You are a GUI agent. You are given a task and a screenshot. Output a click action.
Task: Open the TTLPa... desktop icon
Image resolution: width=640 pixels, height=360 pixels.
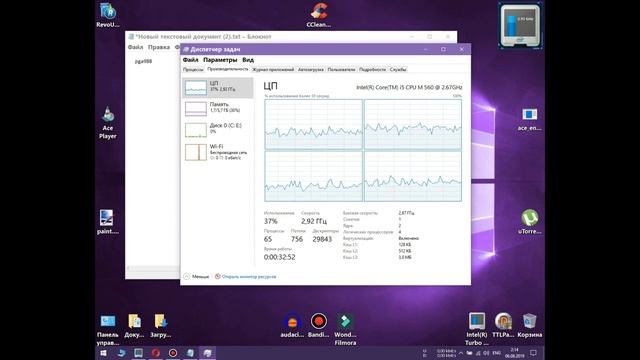503,326
